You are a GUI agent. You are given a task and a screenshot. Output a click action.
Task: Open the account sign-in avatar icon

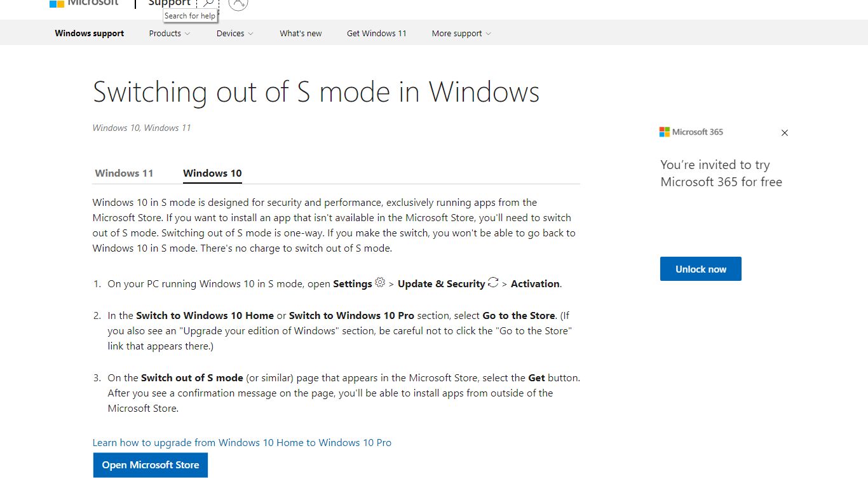pos(238,4)
